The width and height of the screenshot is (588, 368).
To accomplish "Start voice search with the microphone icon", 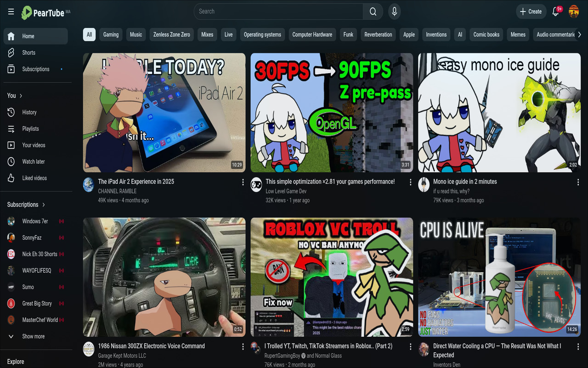I will pyautogui.click(x=394, y=11).
